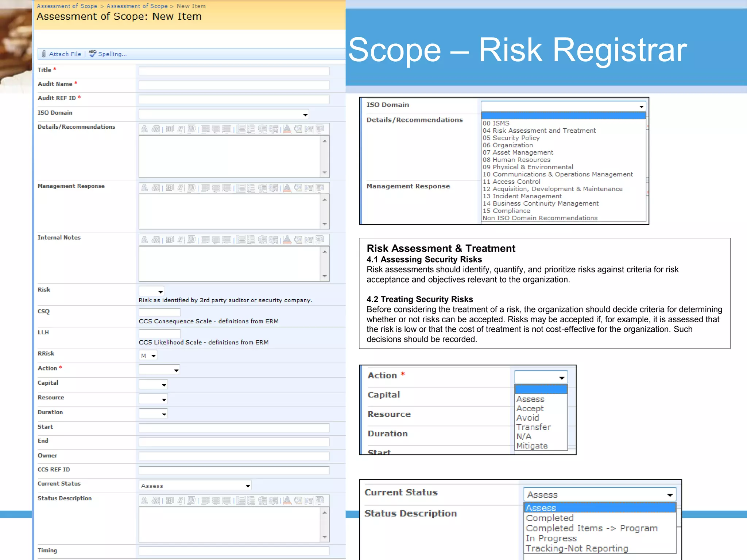The height and width of the screenshot is (560, 747).
Task: Toggle Underline in Management Response toolbar
Action: [191, 188]
